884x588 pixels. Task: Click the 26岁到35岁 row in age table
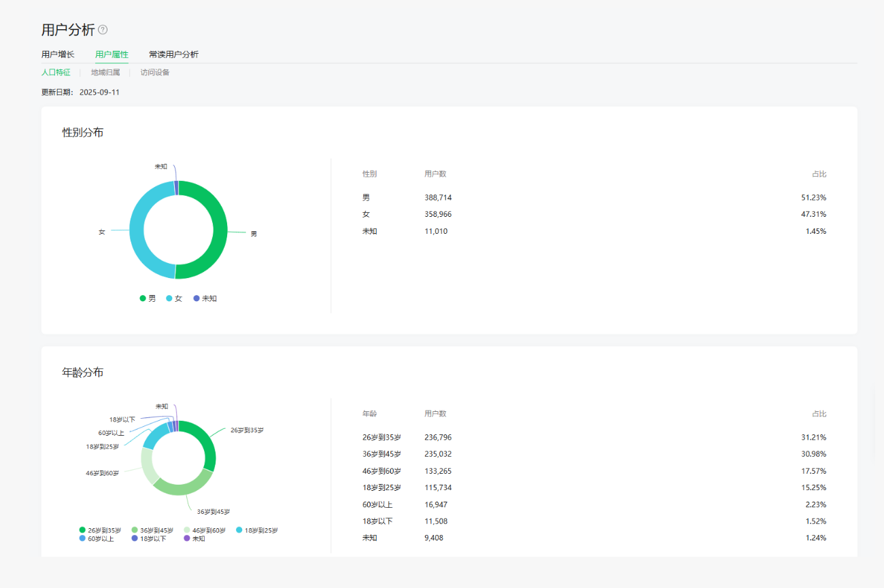pyautogui.click(x=594, y=438)
